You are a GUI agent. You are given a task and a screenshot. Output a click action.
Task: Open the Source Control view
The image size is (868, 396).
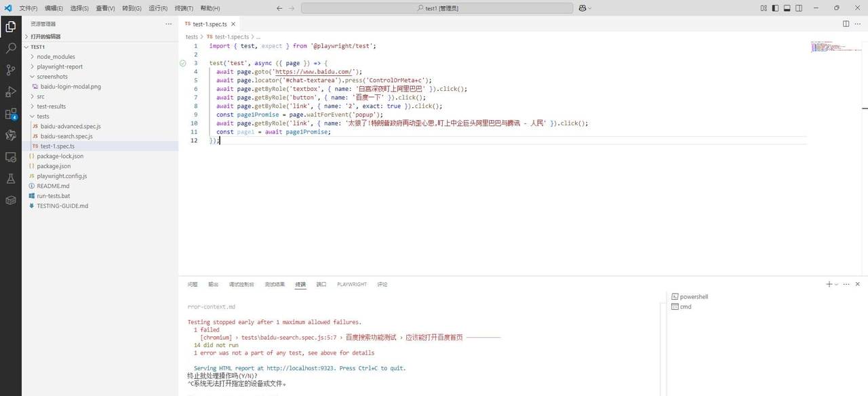[11, 70]
